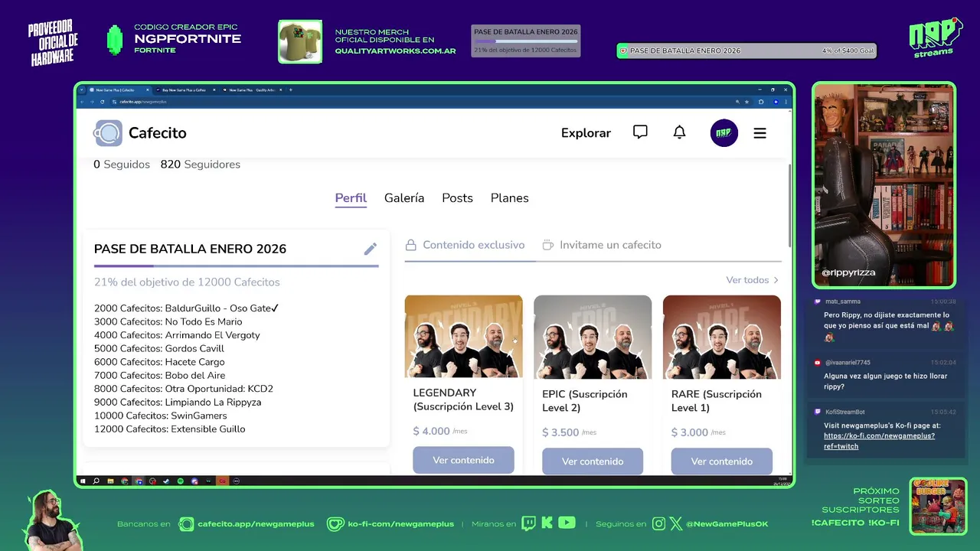The image size is (980, 551).
Task: Click chat username @ivaanariel7745
Action: (848, 363)
